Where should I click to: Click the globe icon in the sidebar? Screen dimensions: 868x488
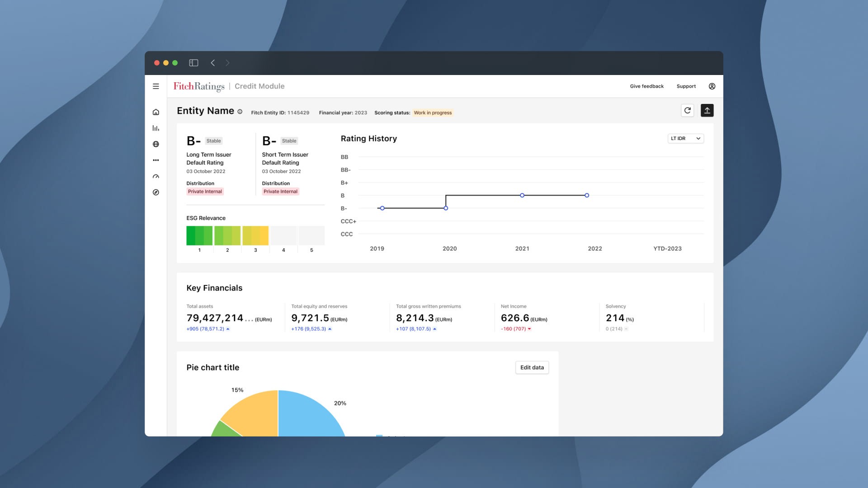point(156,144)
